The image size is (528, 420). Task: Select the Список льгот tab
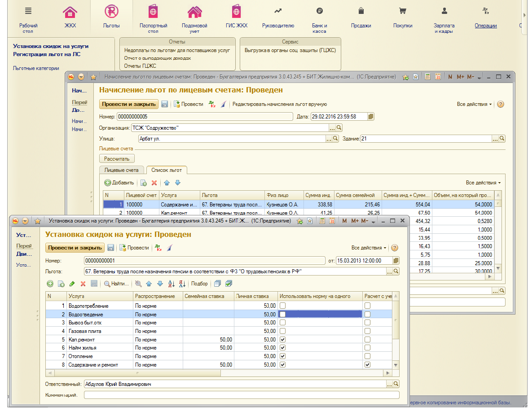pos(166,171)
